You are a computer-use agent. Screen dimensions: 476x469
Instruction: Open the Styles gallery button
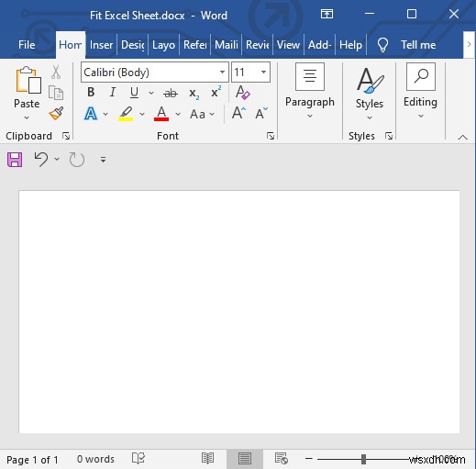pyautogui.click(x=370, y=94)
